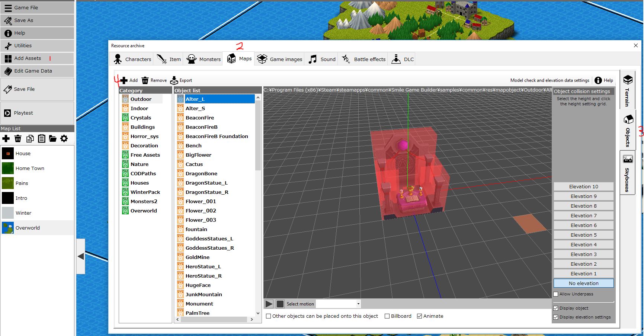
Task: Open map settings gear icon
Action: click(x=64, y=139)
